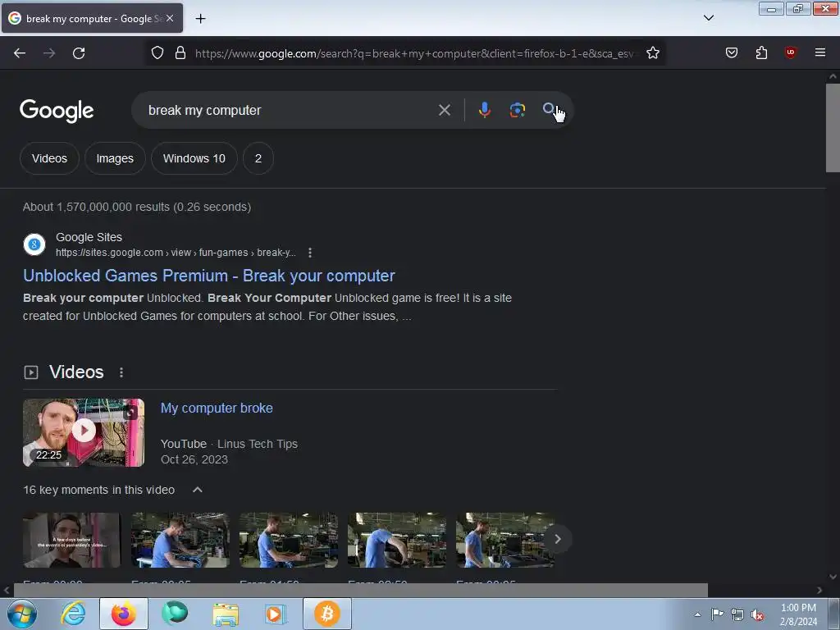Click the 'YouTube · Linus Tech Tips' text
Screen dimensions: 840x630
[230, 444]
